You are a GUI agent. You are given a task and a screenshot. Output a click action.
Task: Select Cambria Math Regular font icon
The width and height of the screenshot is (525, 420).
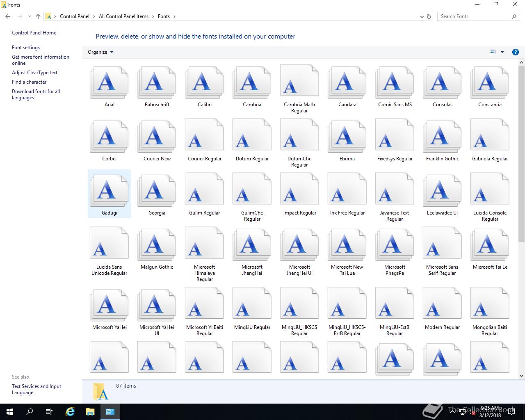(x=299, y=80)
